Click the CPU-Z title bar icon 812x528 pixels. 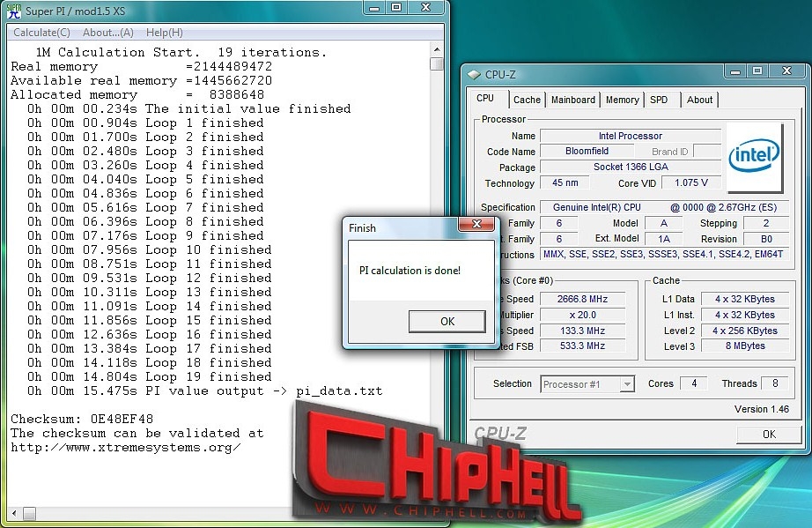(x=474, y=75)
